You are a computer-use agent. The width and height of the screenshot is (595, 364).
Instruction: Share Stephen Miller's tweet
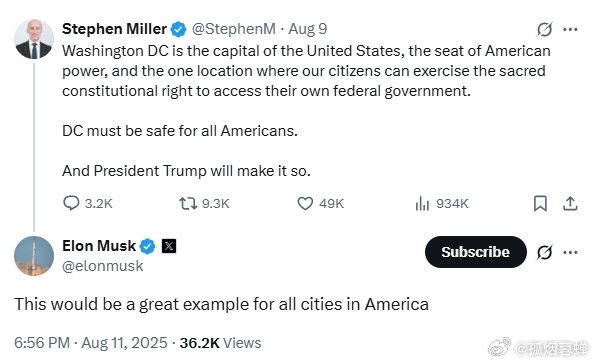570,203
